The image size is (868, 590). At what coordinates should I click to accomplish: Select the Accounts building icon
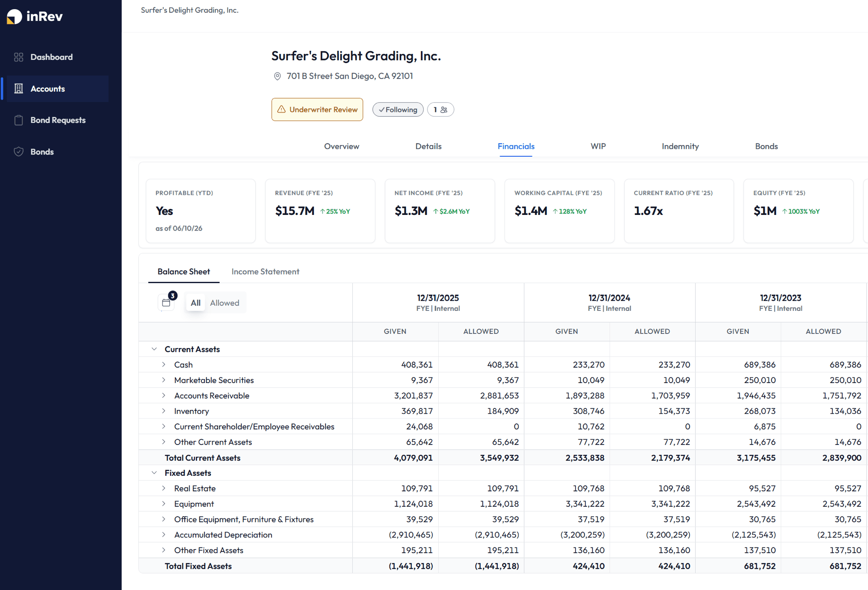click(19, 89)
